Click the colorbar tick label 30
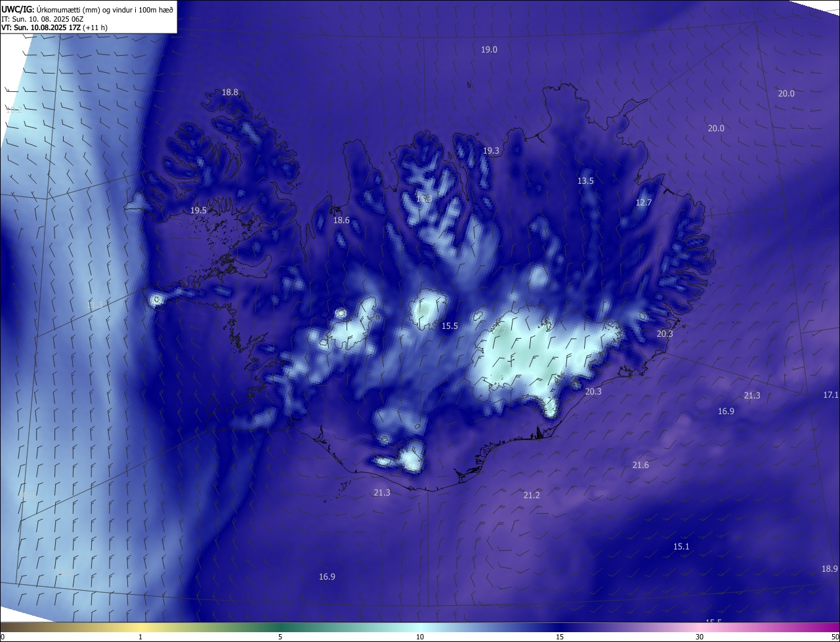The image size is (840, 642). (700, 637)
